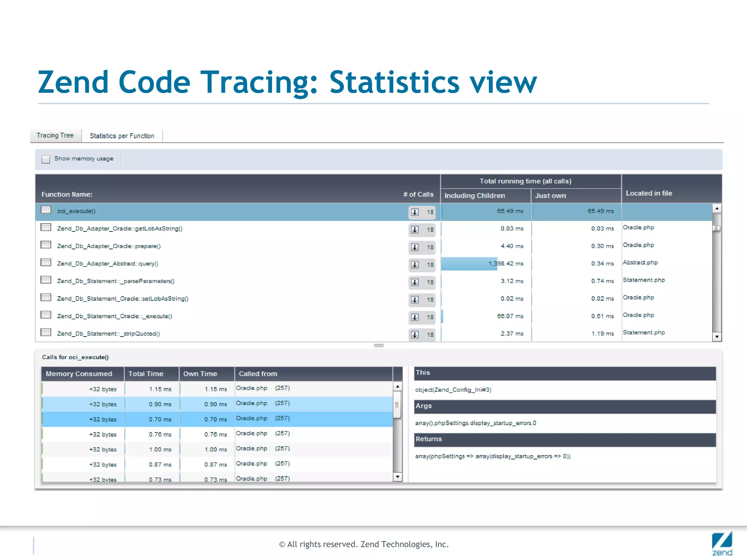The height and width of the screenshot is (560, 747).
Task: Click the table icon beside Zend_Db_Statement_Oracle::_execute()
Action: [x=46, y=315]
